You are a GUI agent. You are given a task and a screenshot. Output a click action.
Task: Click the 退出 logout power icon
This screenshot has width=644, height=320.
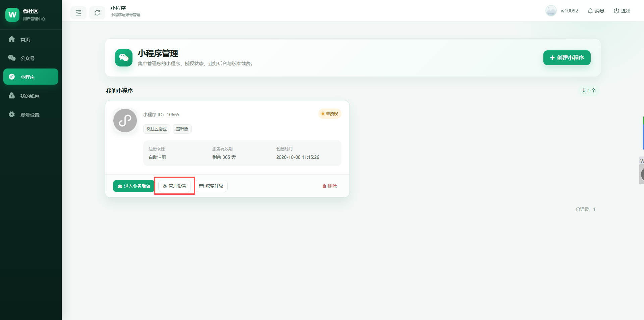622,11
